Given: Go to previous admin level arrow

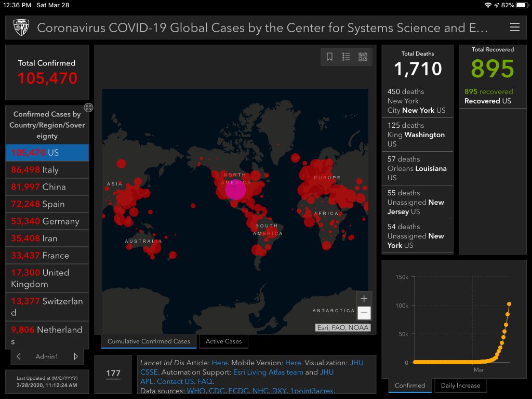Looking at the screenshot, I should pyautogui.click(x=19, y=356).
